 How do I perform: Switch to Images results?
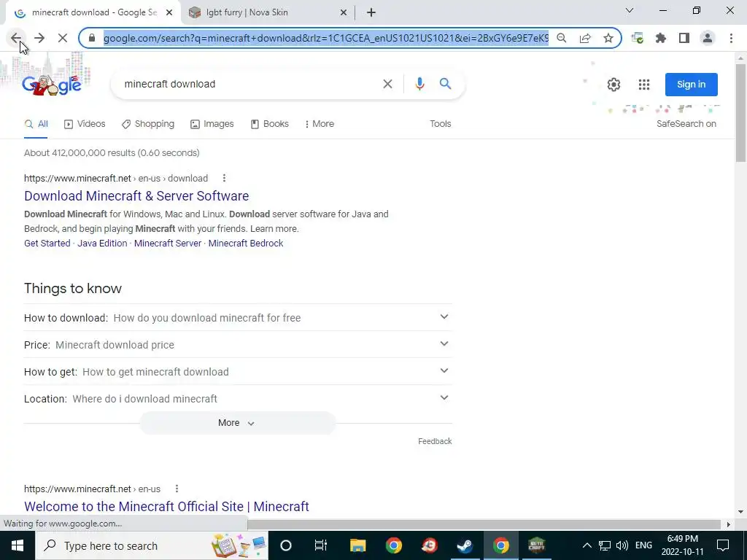(212, 124)
